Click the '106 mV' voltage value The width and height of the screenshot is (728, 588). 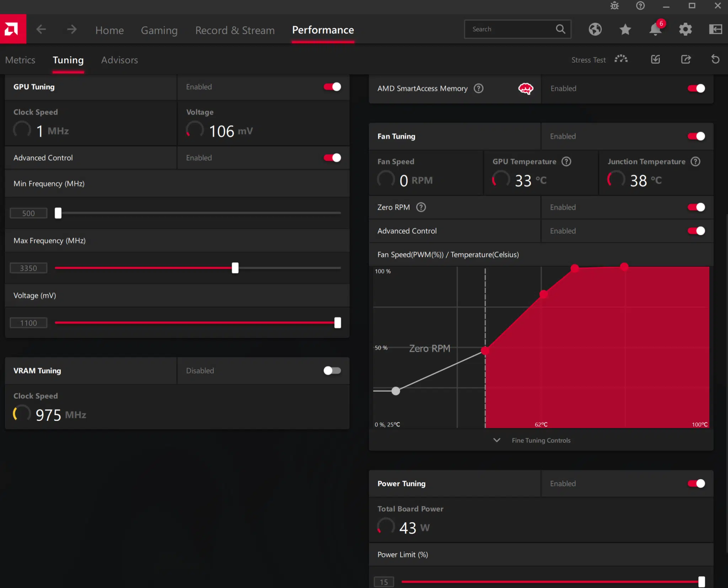[x=231, y=131]
